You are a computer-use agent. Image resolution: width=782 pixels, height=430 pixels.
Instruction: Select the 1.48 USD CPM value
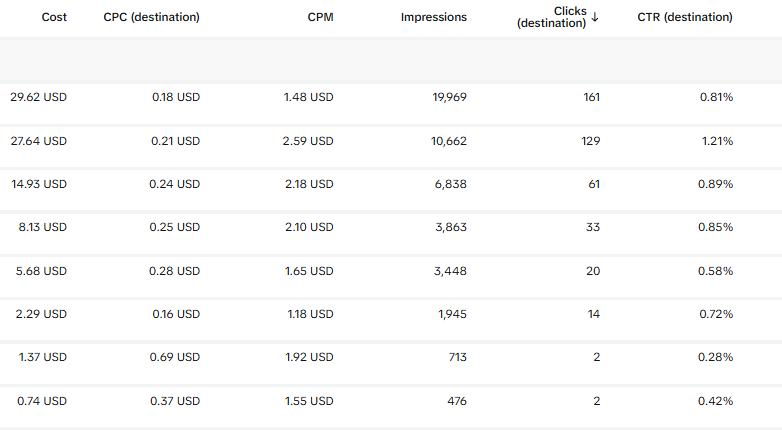309,97
